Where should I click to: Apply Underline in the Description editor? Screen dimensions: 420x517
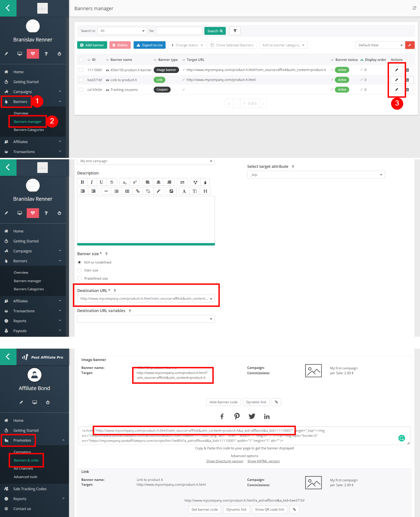[101, 182]
